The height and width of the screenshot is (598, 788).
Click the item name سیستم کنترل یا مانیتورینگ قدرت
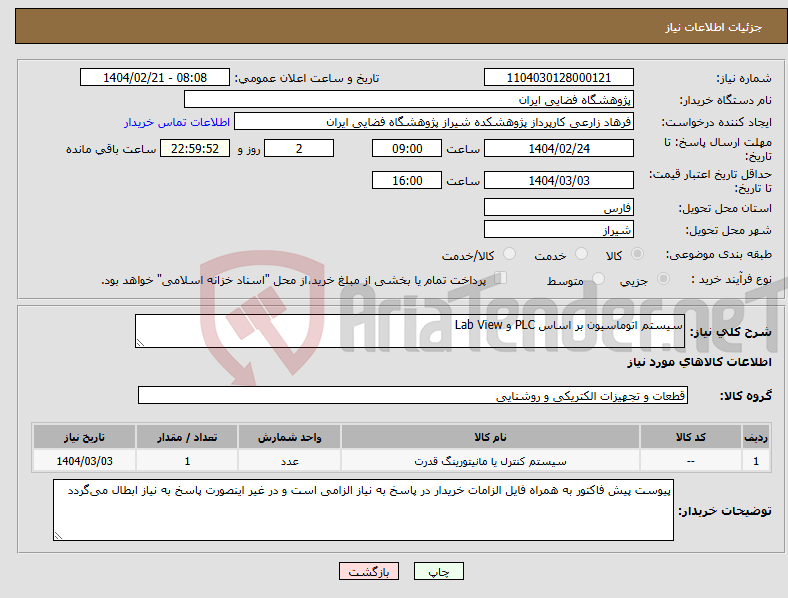490,461
